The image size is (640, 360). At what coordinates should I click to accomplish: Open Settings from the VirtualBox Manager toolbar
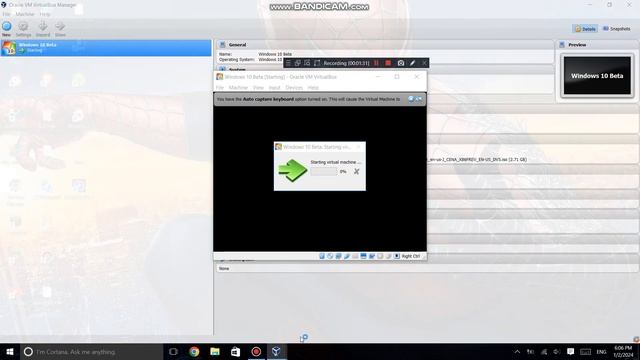point(23,29)
